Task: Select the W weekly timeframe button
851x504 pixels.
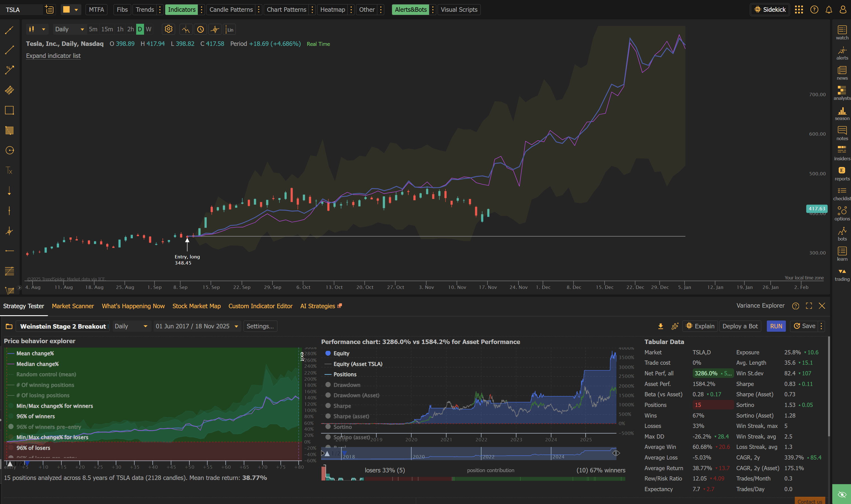Action: [x=148, y=29]
